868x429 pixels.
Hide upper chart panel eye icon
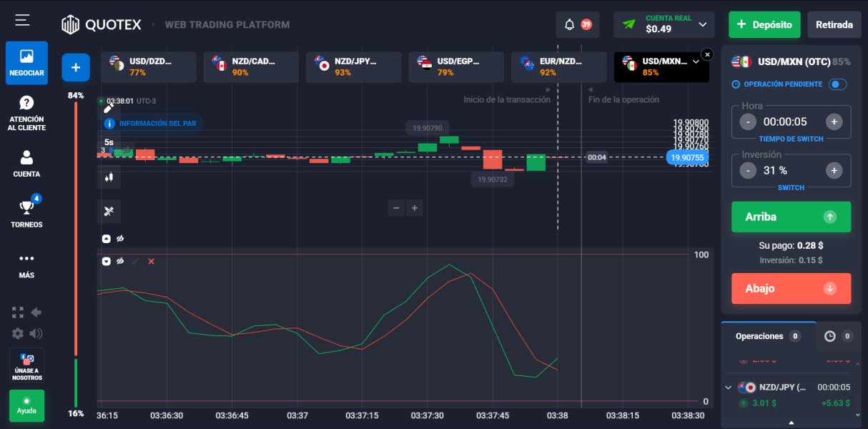click(x=120, y=238)
